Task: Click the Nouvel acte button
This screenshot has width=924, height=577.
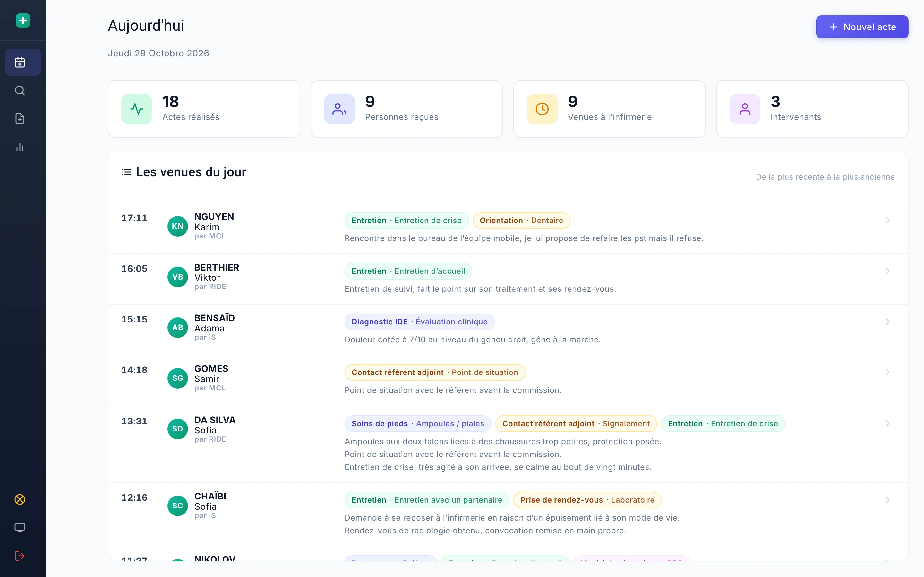Action: tap(862, 27)
